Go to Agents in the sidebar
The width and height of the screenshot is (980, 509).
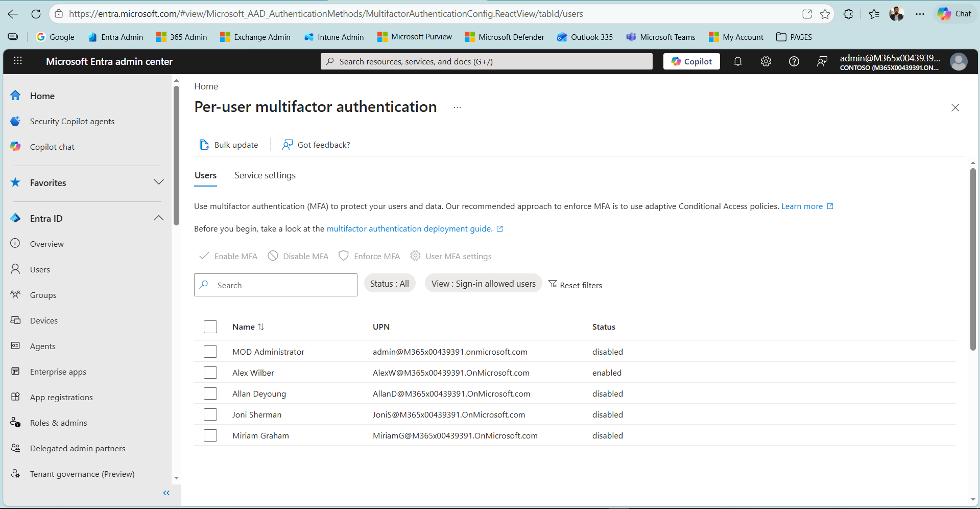42,346
